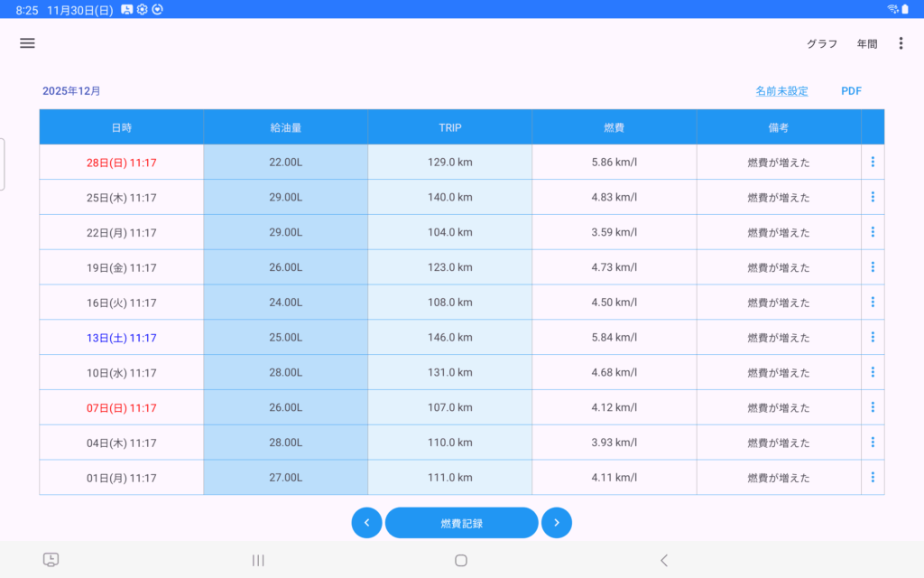Go to previous month with left arrow
This screenshot has height=578, width=924.
tap(366, 523)
